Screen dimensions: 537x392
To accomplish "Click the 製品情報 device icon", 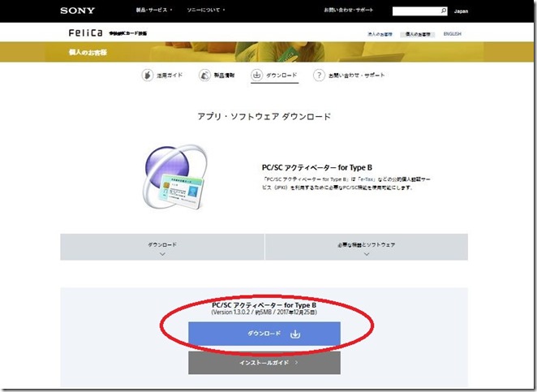I will (204, 75).
